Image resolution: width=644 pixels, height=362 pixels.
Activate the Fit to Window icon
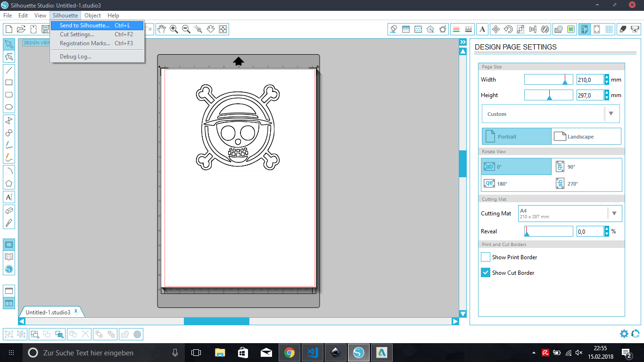(223, 29)
